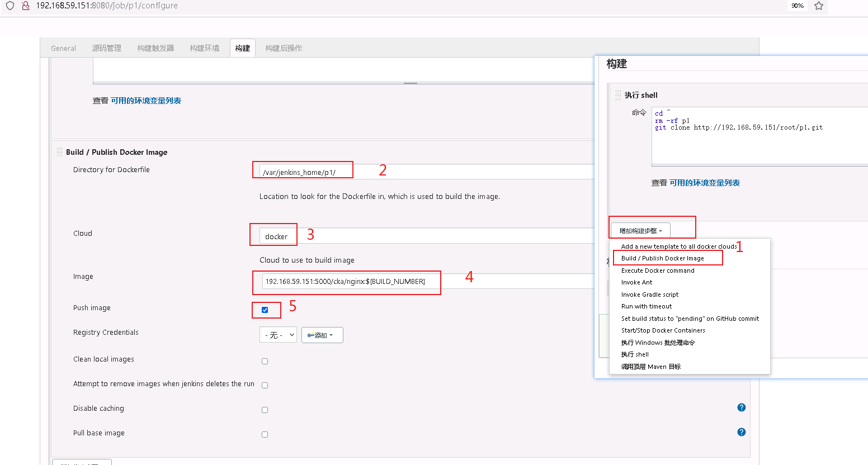
Task: Pick 执行 shell in the build-step menu
Action: click(635, 354)
